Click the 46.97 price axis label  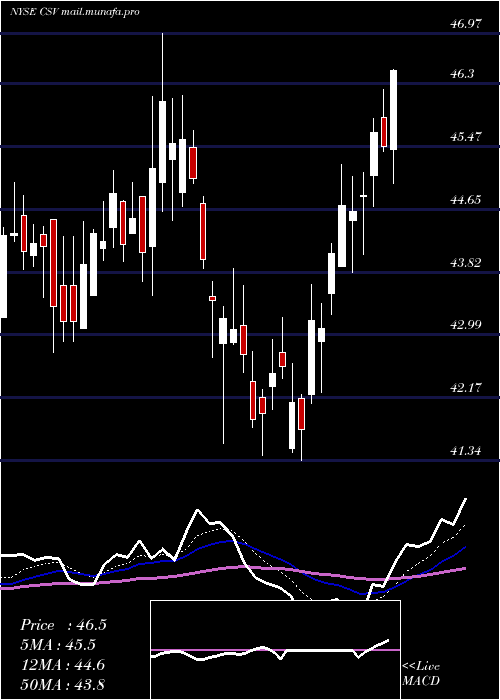466,24
